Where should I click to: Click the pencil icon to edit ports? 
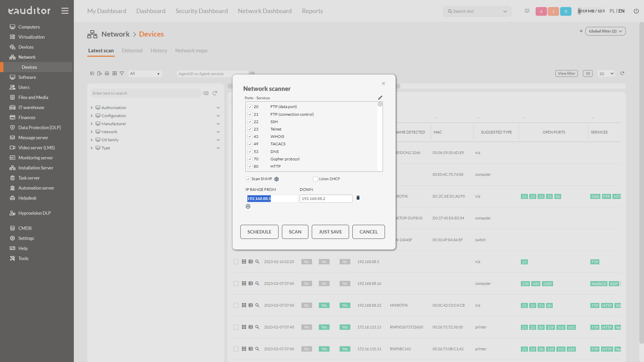[380, 98]
